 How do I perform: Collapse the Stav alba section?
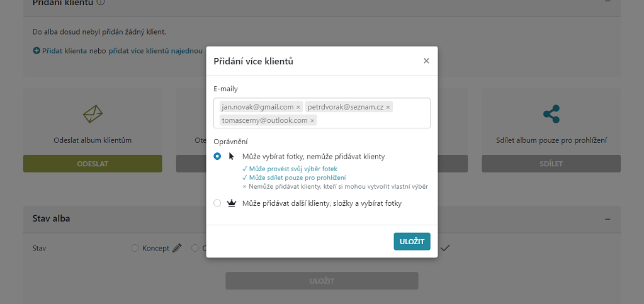[607, 219]
